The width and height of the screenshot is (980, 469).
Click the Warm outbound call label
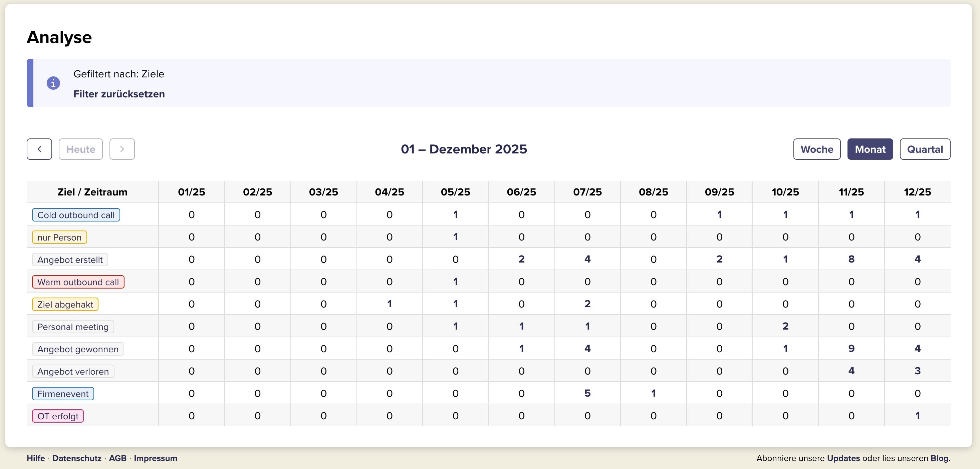78,282
